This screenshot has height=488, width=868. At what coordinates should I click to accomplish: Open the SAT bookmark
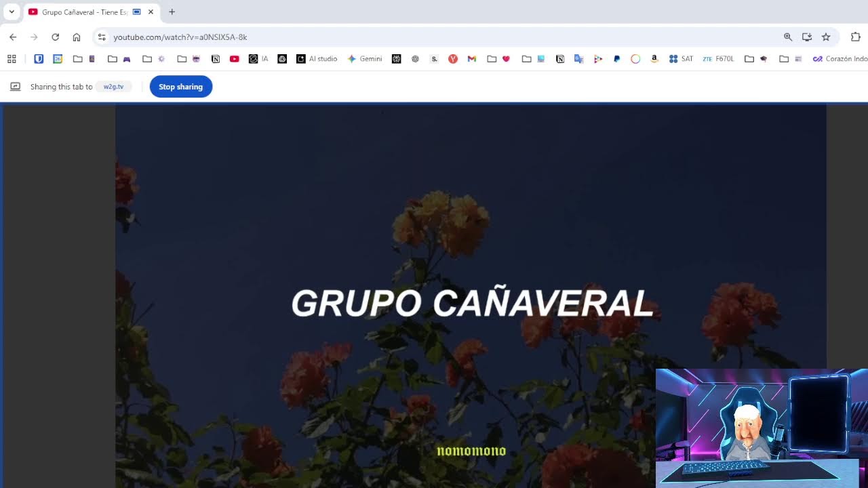click(681, 59)
